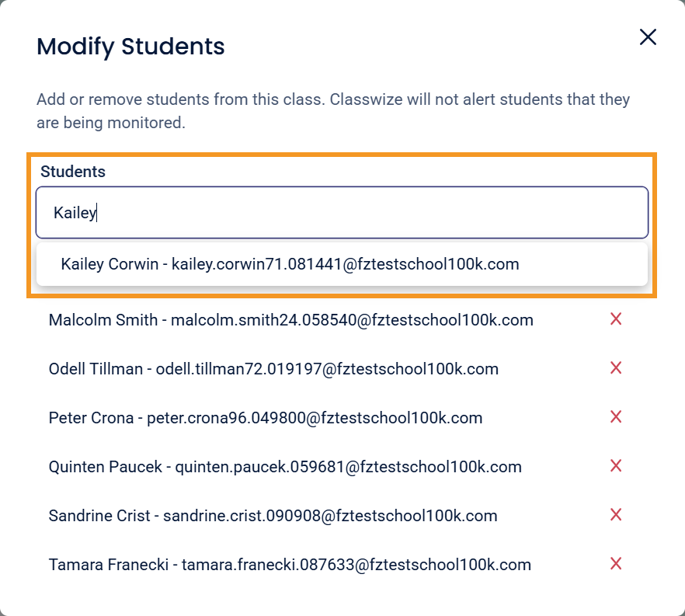
Task: Select the Odell Tillman list row
Action: coord(273,369)
